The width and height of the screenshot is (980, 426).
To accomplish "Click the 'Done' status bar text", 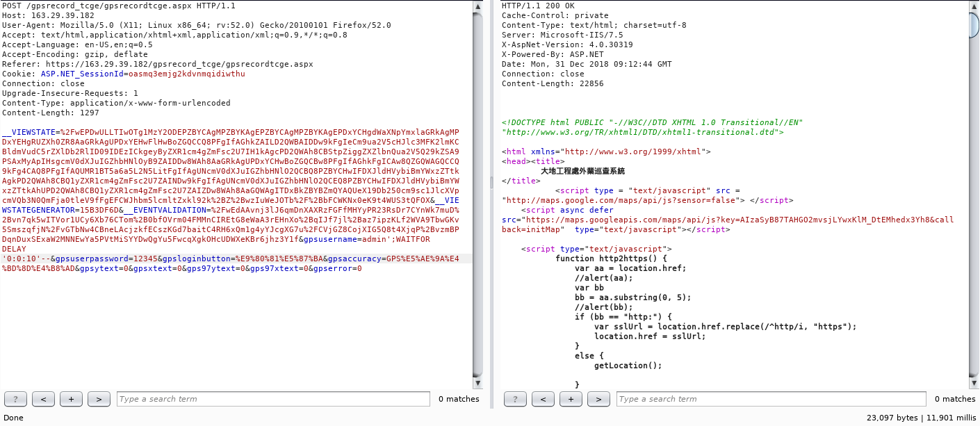I will click(x=13, y=418).
